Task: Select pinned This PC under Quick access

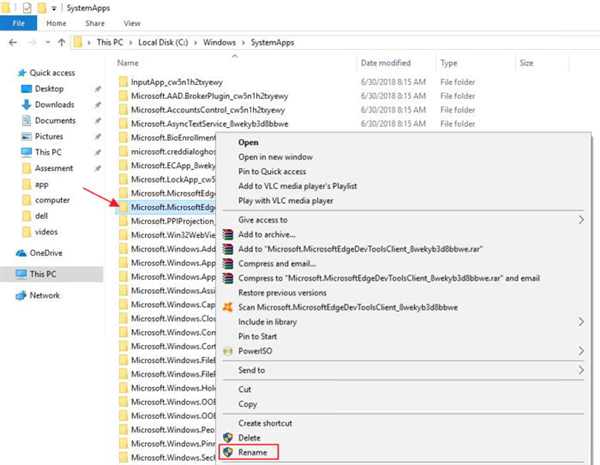Action: (x=48, y=152)
